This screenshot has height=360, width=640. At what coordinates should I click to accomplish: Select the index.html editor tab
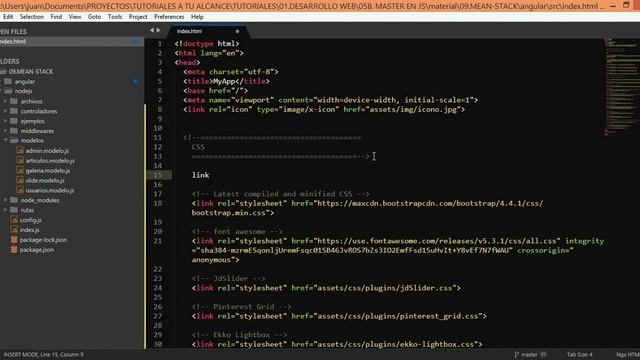[x=207, y=31]
